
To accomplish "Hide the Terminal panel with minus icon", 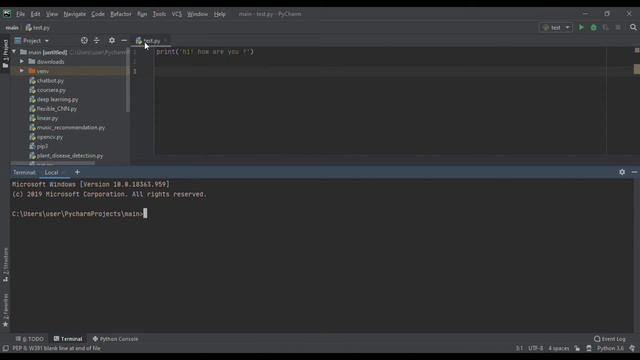I will (634, 172).
